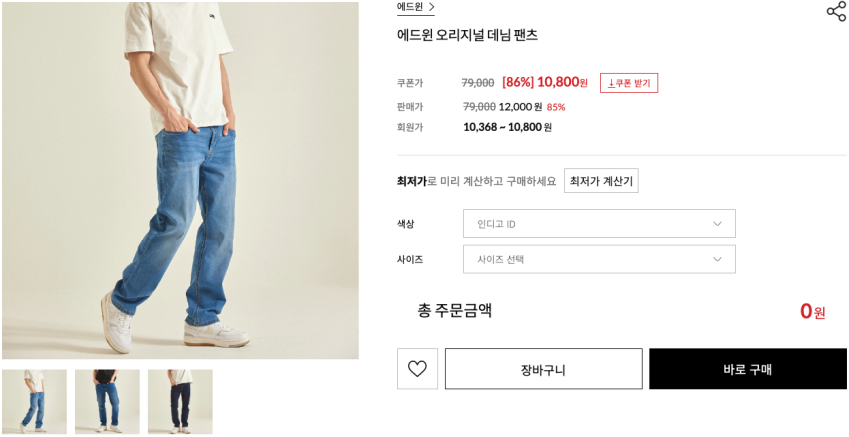Click the 총 주문금액 total label

[x=454, y=310]
